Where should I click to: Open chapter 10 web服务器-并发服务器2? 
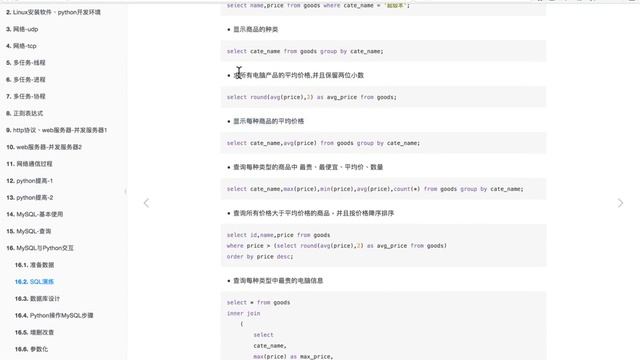tap(44, 147)
